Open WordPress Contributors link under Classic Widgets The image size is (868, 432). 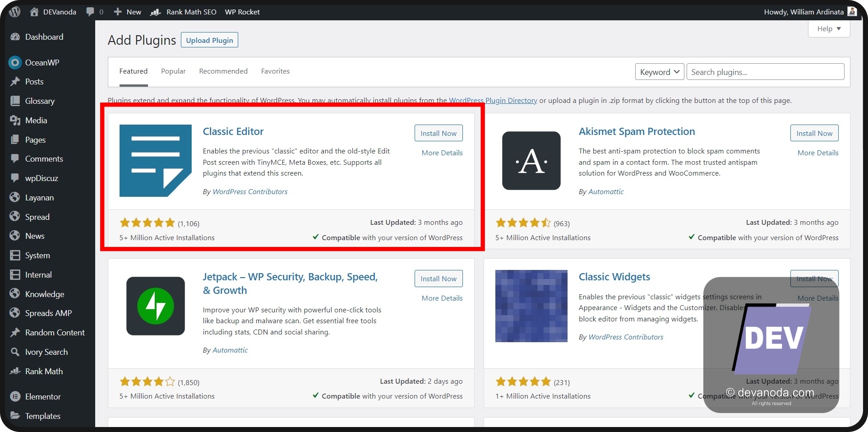coord(626,337)
